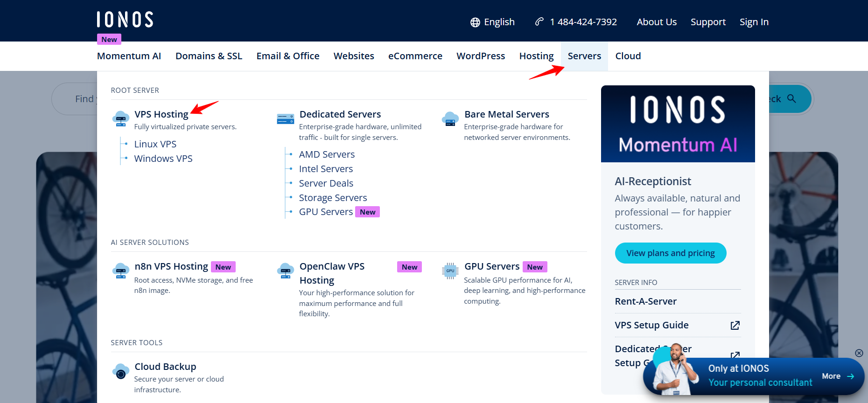This screenshot has width=868, height=403.
Task: Click the GPU chip icon
Action: tap(450, 271)
